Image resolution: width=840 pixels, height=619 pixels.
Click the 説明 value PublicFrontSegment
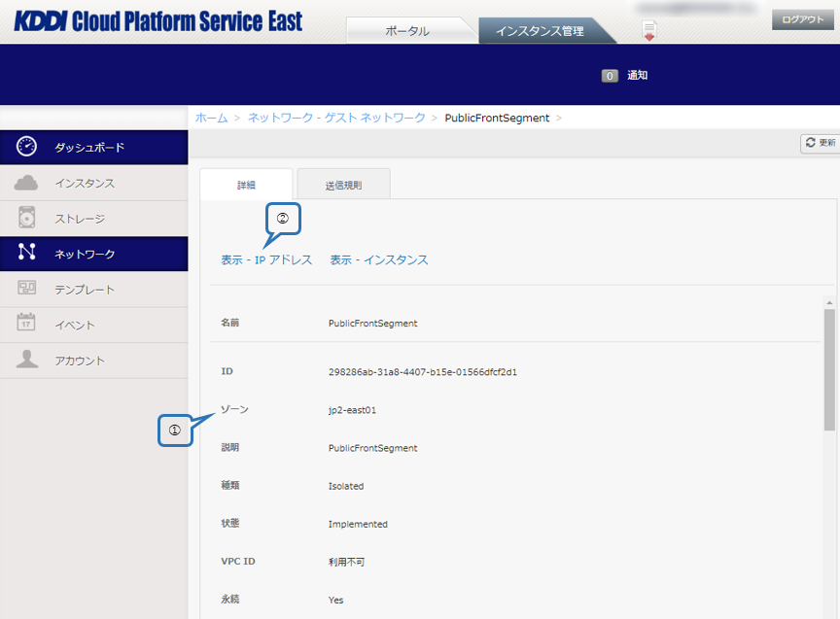pos(373,448)
